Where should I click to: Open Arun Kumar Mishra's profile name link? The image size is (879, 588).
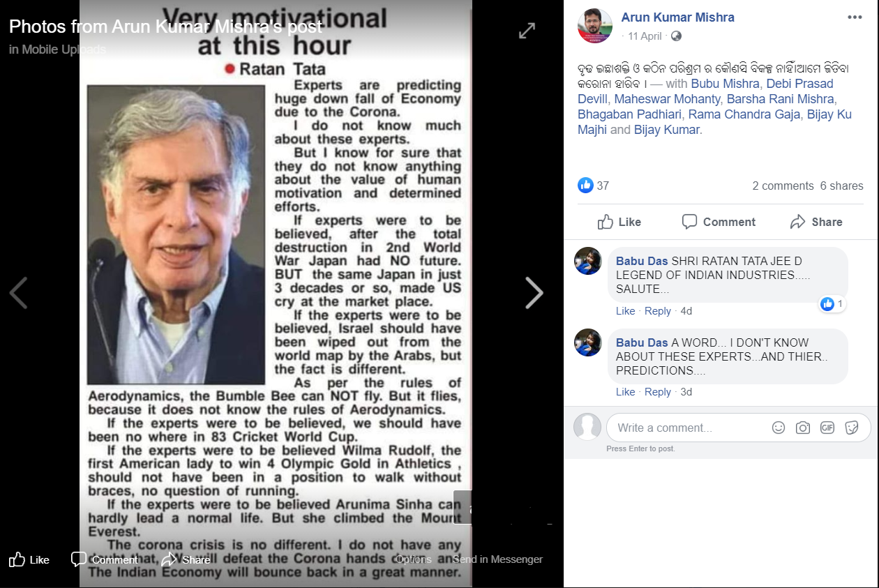[x=678, y=17]
